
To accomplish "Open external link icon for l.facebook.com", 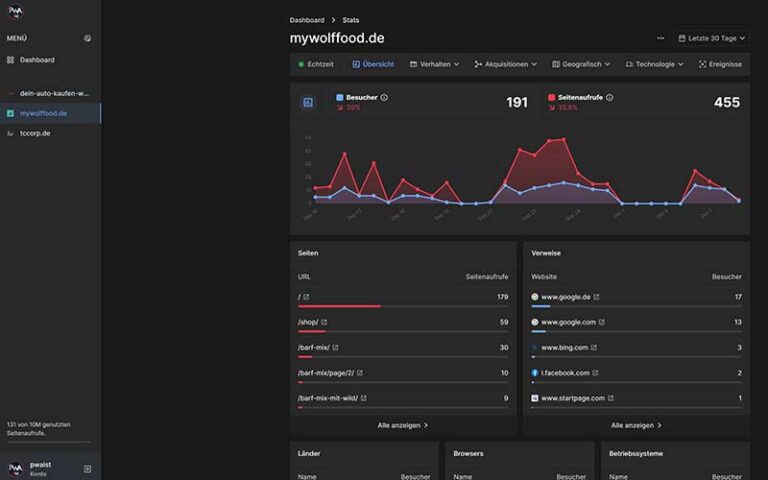I will click(596, 373).
